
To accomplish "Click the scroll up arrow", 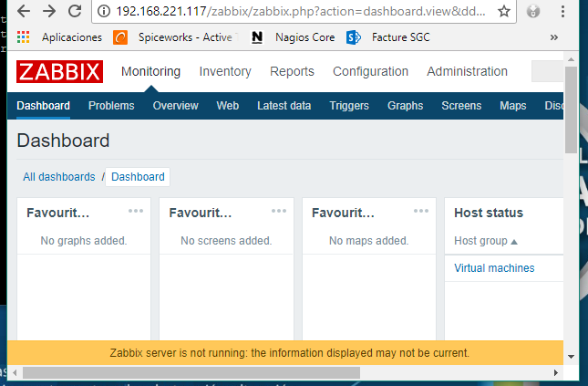I will (x=571, y=59).
